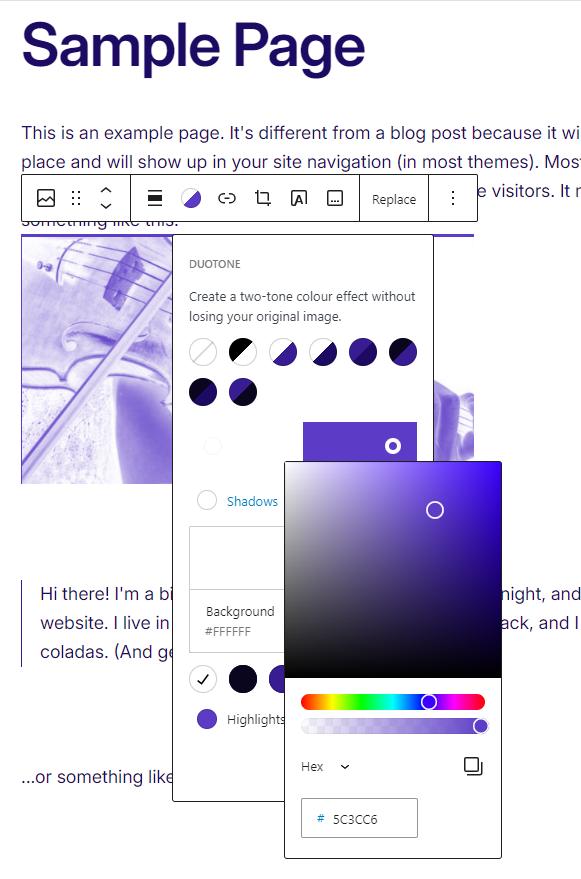The image size is (581, 879).
Task: Click the Replace button
Action: click(x=394, y=200)
